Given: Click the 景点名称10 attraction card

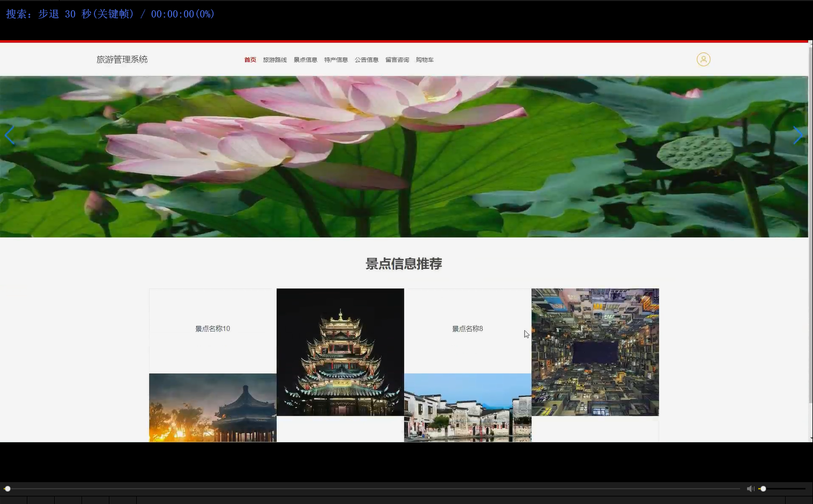Looking at the screenshot, I should pyautogui.click(x=212, y=329).
